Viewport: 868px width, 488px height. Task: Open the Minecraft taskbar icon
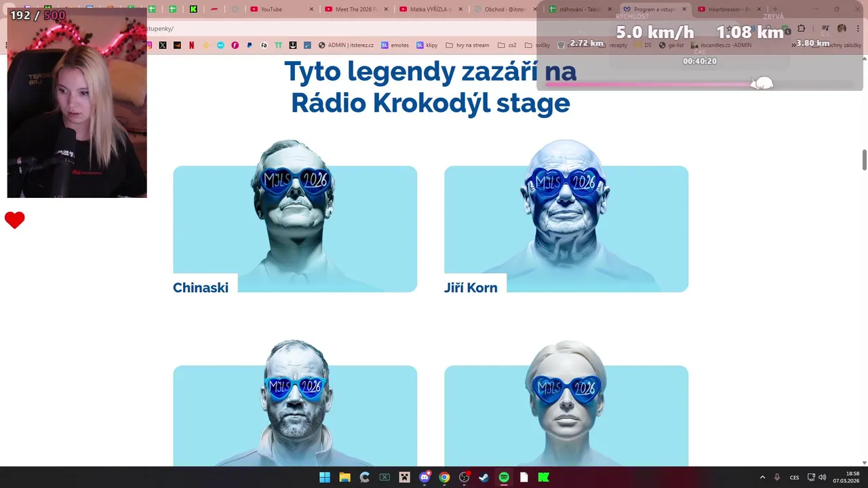click(x=404, y=477)
